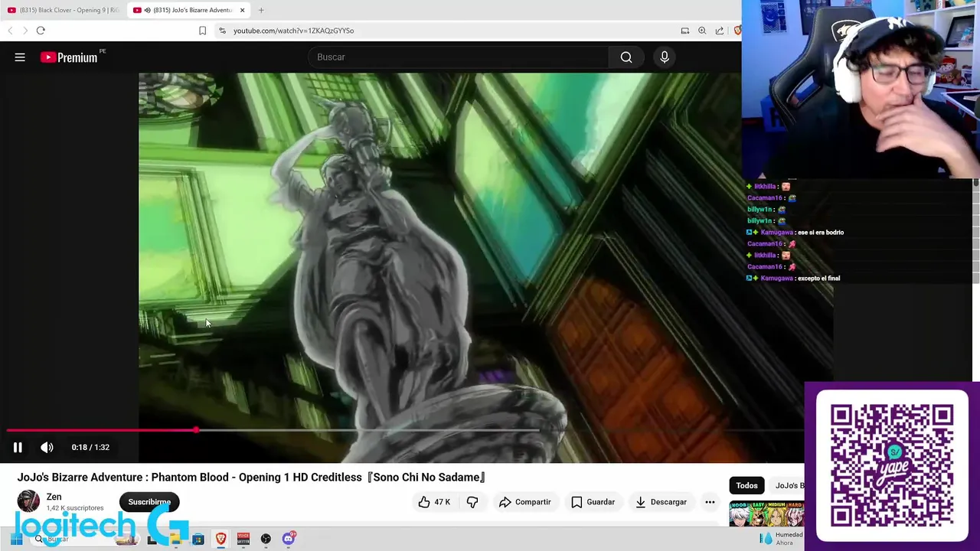The image size is (980, 551).
Task: Select the JoJo's filter chip
Action: [x=787, y=485]
